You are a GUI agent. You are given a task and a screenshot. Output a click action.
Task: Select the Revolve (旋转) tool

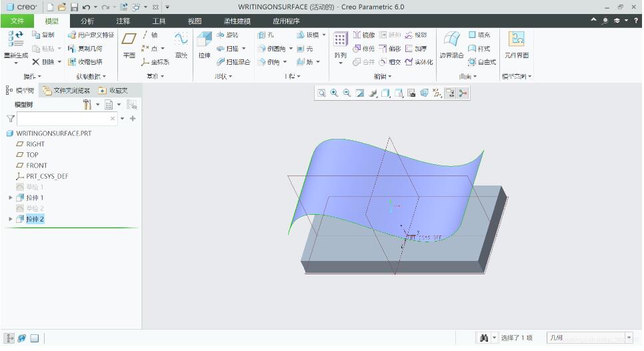(x=227, y=35)
